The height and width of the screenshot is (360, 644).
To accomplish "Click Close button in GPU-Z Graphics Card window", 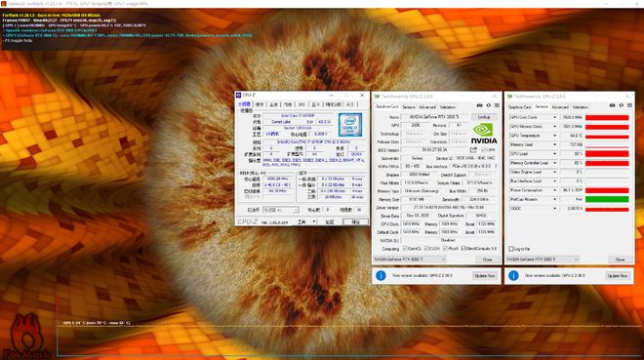I will (x=487, y=260).
